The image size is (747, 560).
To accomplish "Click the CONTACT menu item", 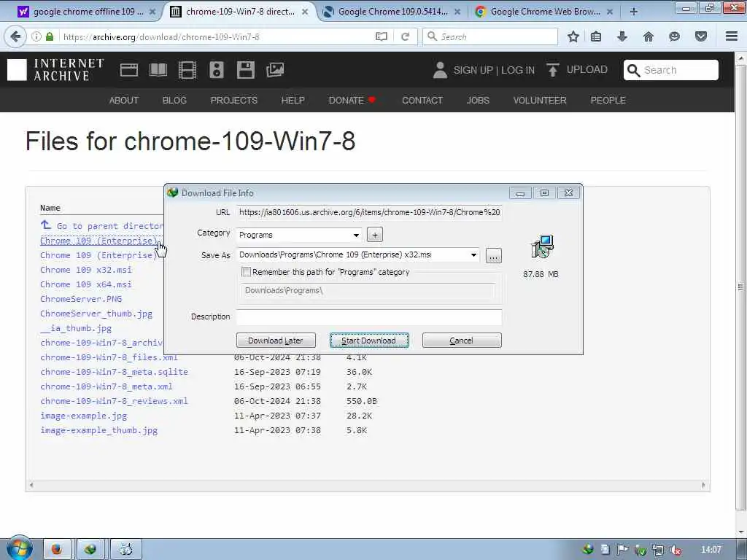I will click(x=422, y=101).
